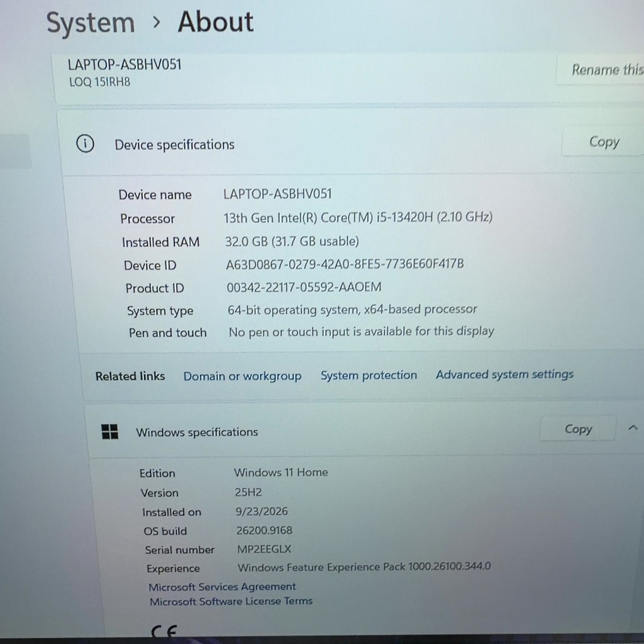Copy the Windows specifications
644x644 pixels.
[x=578, y=429]
